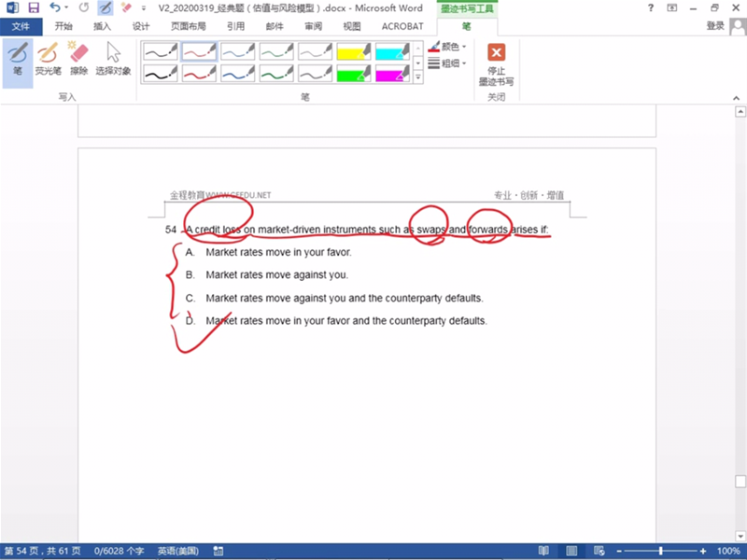This screenshot has height=560, width=747.
Task: Choose the Eraser (擦除) tool
Action: (78, 58)
